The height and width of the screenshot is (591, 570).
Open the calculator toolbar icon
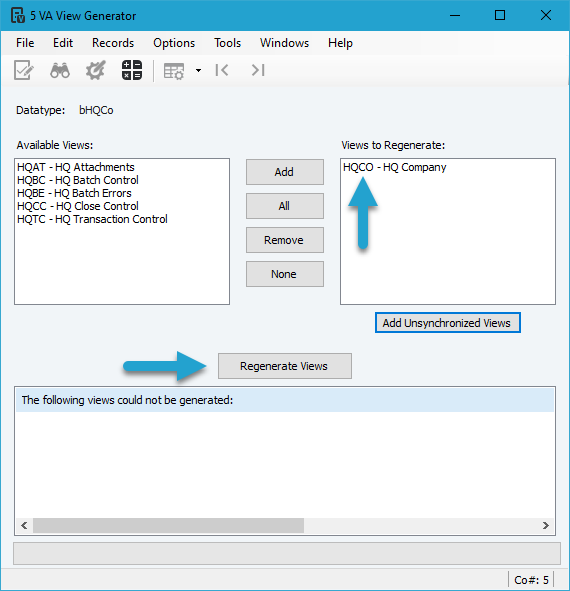pyautogui.click(x=132, y=70)
